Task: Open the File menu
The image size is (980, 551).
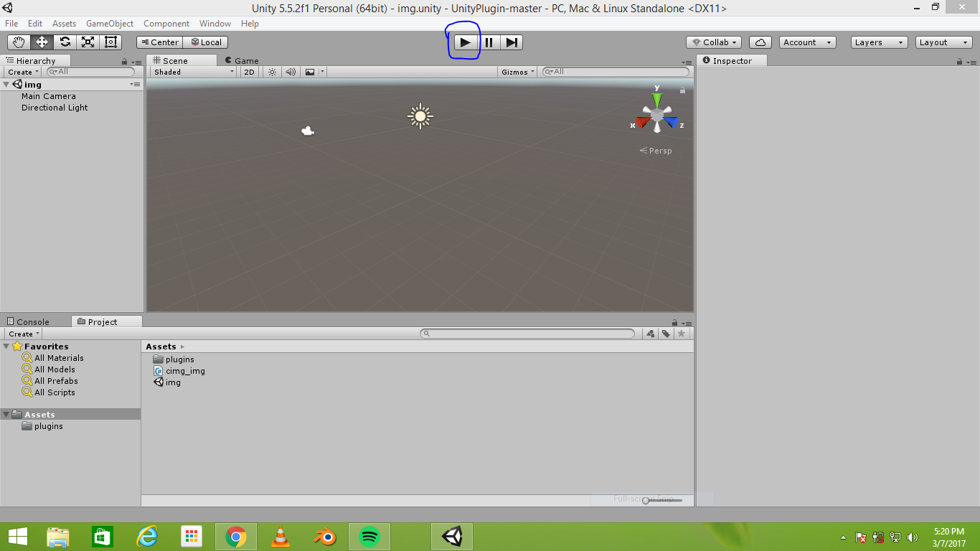Action: pyautogui.click(x=11, y=24)
